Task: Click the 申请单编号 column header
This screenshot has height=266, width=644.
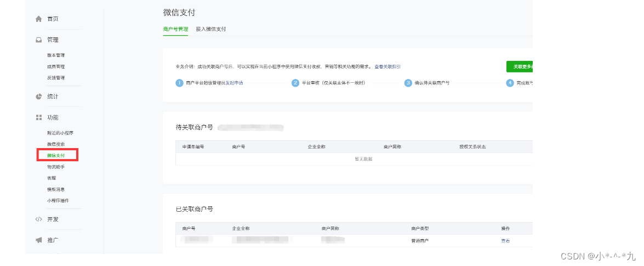Action: click(193, 147)
